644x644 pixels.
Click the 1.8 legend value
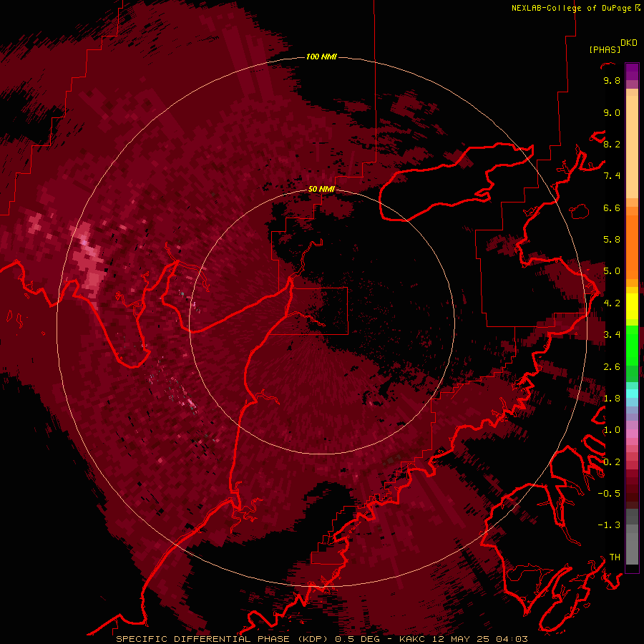pos(612,399)
